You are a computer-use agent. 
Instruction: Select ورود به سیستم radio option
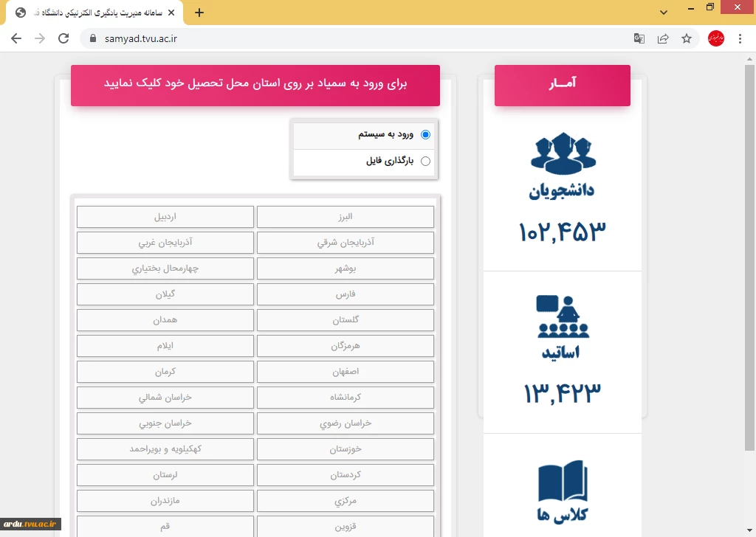(425, 134)
